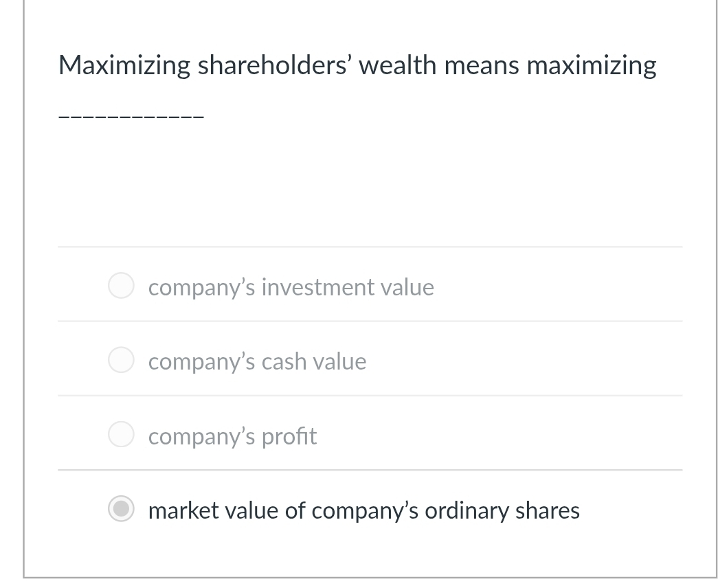
Task: Click the "company's cash value" answer label
Action: [257, 361]
